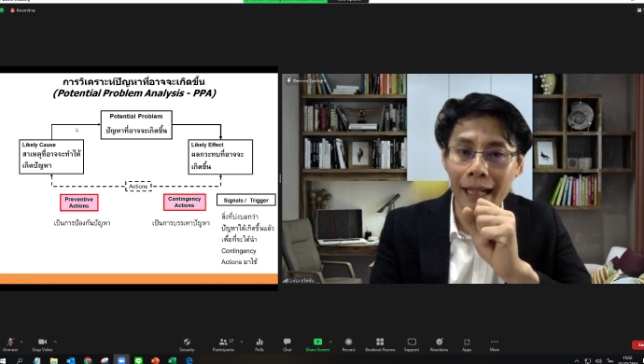
Task: Open the Apps icon
Action: [467, 344]
